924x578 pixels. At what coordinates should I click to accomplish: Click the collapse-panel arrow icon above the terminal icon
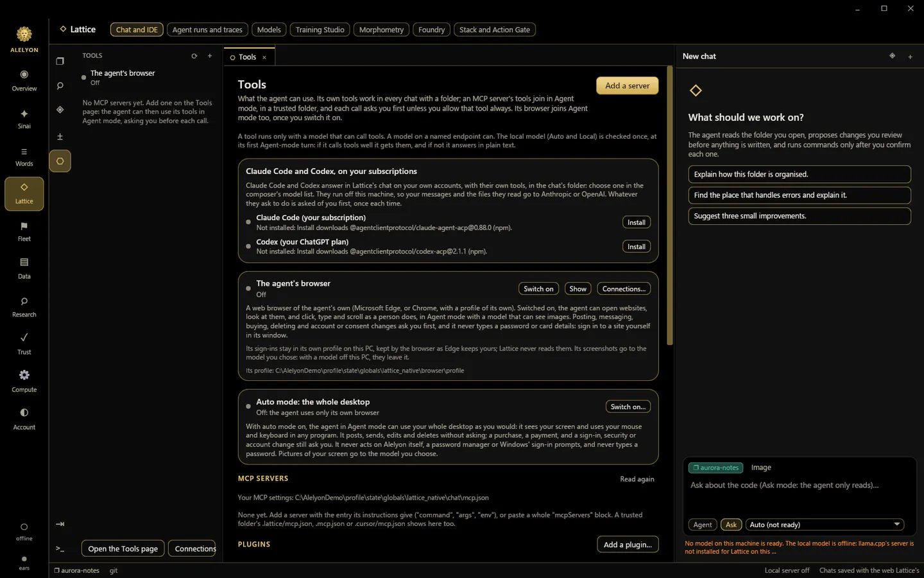point(60,524)
